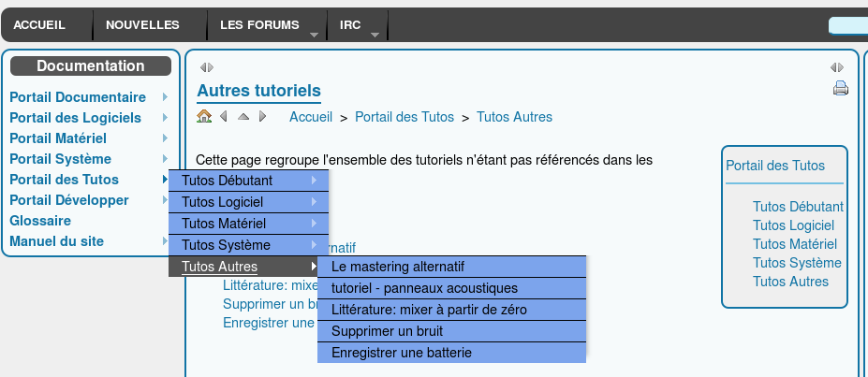Choose Enregistrer une batterie in submenu

tap(402, 353)
